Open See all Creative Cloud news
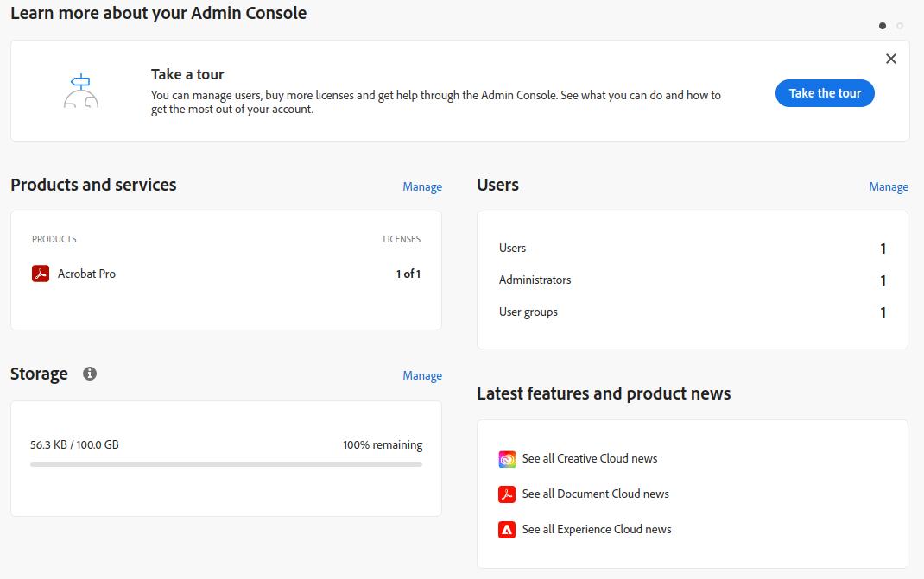The image size is (924, 579). click(590, 459)
